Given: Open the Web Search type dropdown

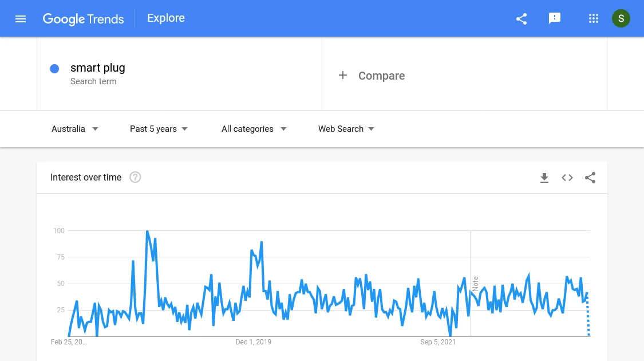Looking at the screenshot, I should [346, 129].
